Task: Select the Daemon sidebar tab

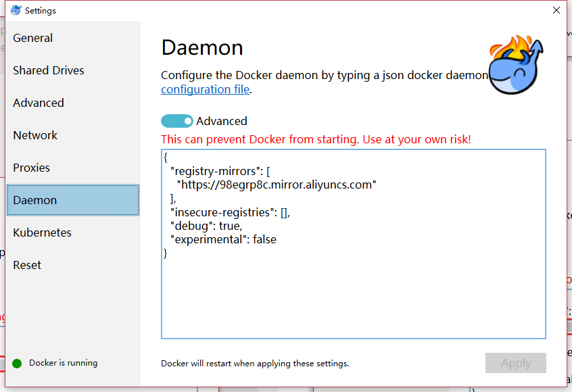Action: 73,200
